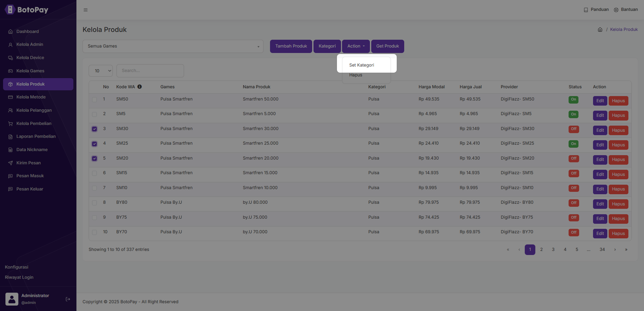
Task: Go to page 2 of results
Action: (541, 250)
